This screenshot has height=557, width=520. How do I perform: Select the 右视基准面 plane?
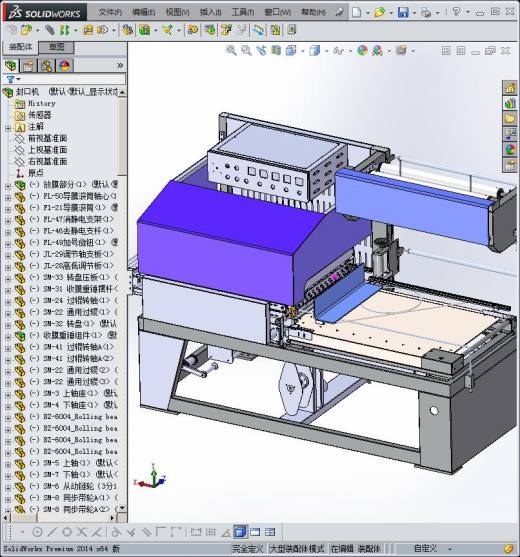click(x=48, y=162)
